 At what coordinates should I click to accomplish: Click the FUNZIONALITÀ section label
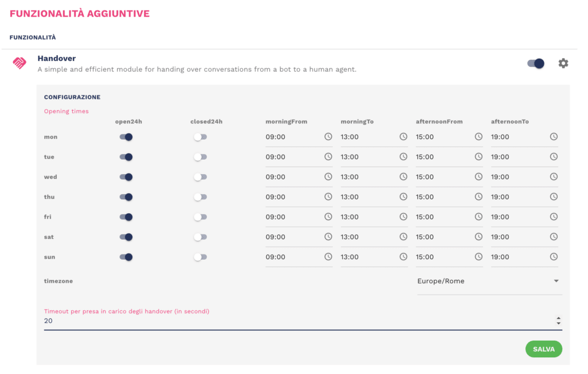pos(33,37)
